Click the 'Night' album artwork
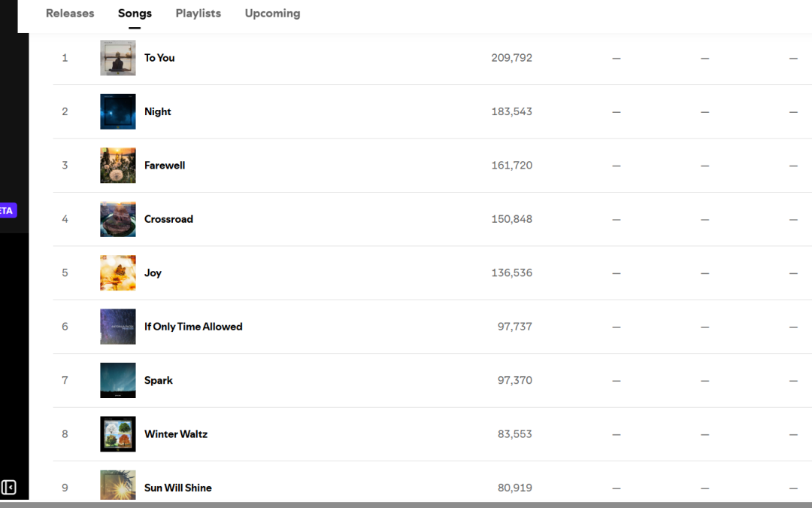Image resolution: width=812 pixels, height=508 pixels. 117,111
